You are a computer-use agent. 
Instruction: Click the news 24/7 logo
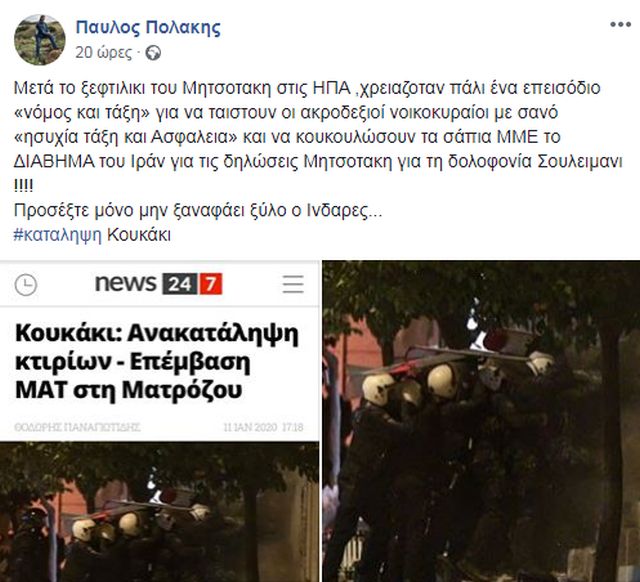[x=159, y=284]
